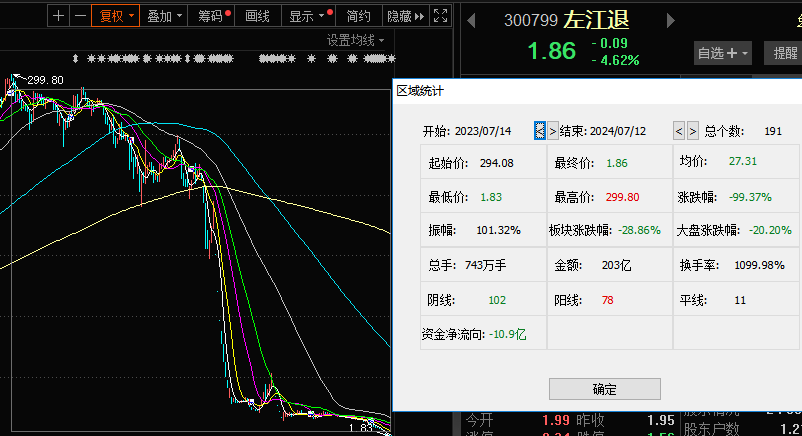Image resolution: width=802 pixels, height=436 pixels.
Task: Click the minus zoom-out chart icon
Action: tap(79, 16)
